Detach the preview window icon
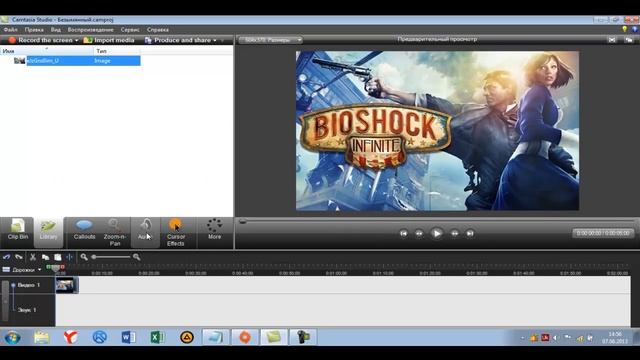 click(x=629, y=40)
